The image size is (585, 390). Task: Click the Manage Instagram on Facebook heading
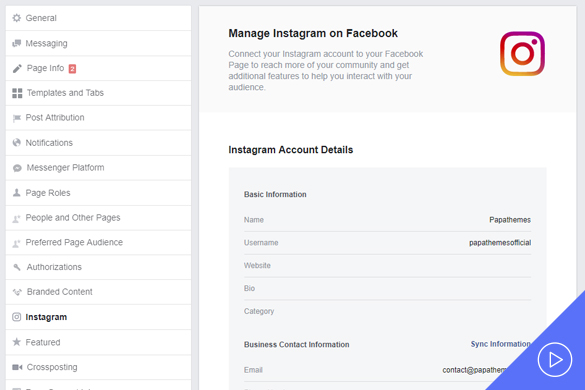tap(313, 33)
